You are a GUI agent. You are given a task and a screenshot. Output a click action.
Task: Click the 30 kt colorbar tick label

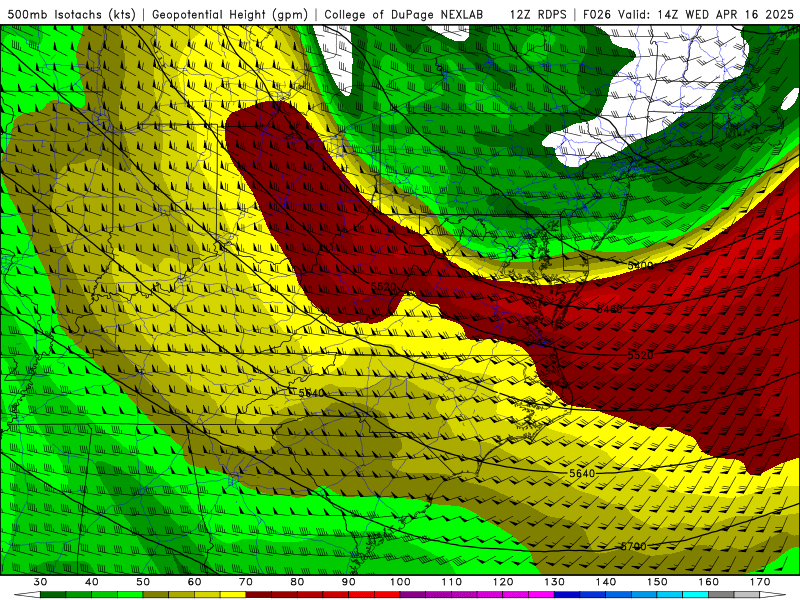[40, 582]
